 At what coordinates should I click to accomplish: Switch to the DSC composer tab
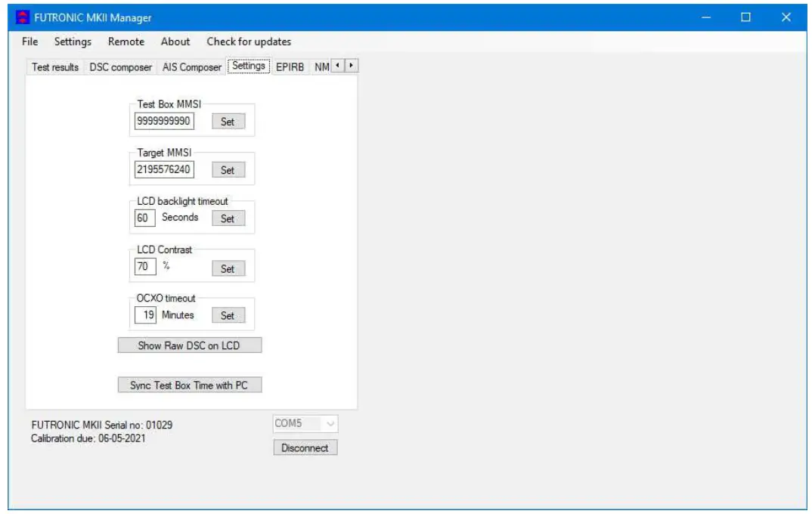pos(121,67)
